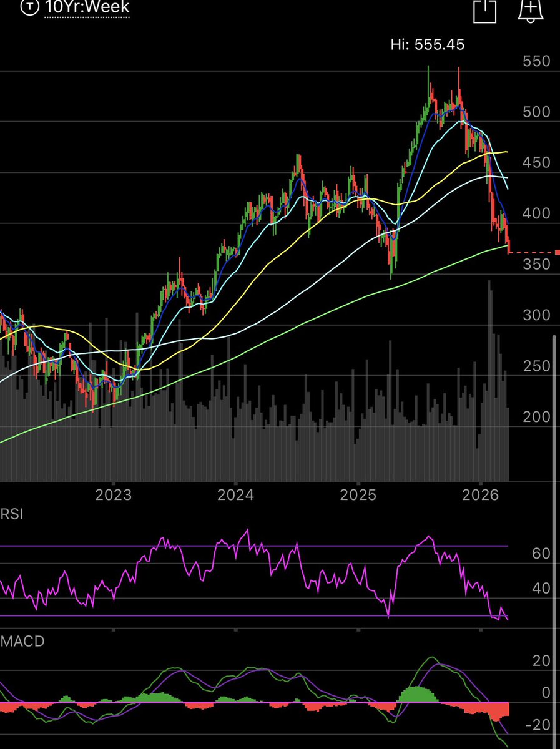The height and width of the screenshot is (749, 560).
Task: Select the 350 price axis label
Action: pyautogui.click(x=537, y=264)
